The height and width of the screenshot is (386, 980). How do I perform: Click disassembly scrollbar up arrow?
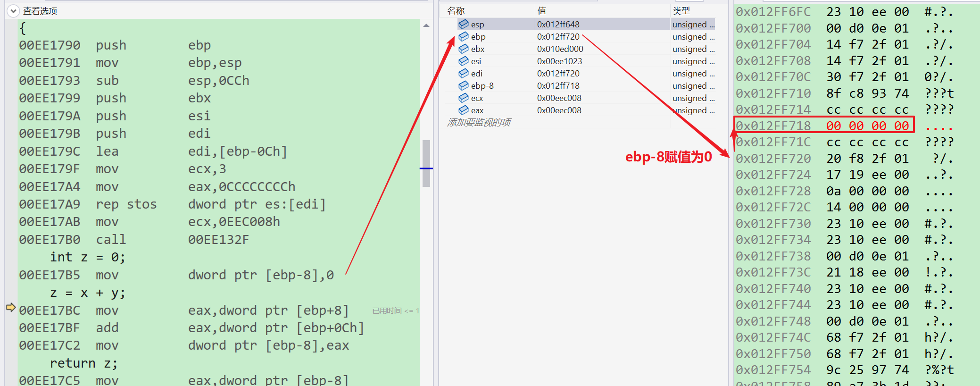click(x=426, y=25)
